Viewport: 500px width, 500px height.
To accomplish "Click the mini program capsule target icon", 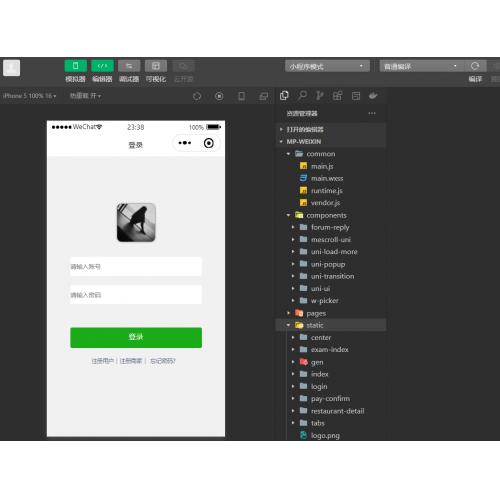I will [209, 143].
